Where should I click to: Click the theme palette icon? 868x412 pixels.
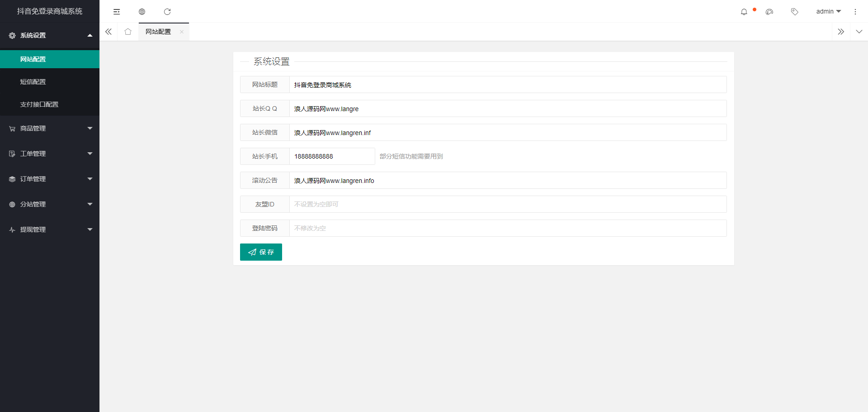pos(769,12)
